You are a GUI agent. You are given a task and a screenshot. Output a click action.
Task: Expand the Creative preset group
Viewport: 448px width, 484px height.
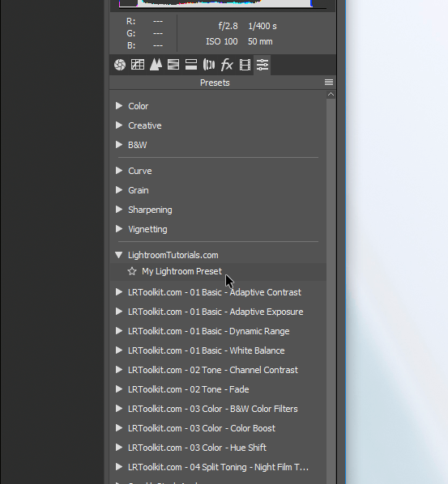click(119, 125)
